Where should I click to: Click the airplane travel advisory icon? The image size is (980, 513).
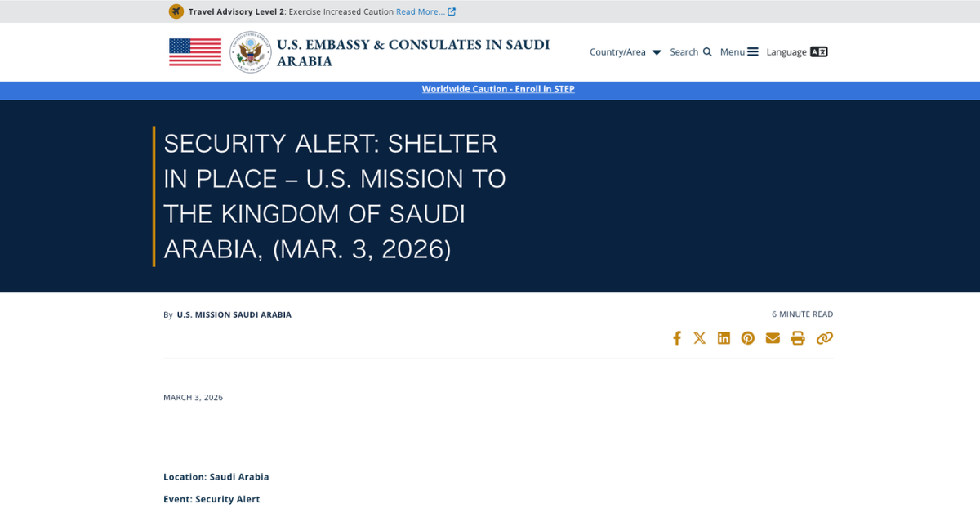tap(176, 11)
